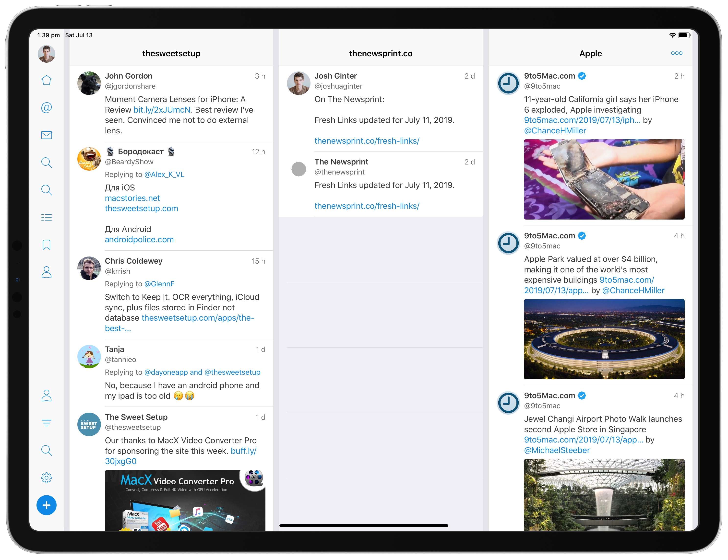The width and height of the screenshot is (728, 560).
Task: Open the bit.ly/2xJUmcN link
Action: (x=162, y=110)
